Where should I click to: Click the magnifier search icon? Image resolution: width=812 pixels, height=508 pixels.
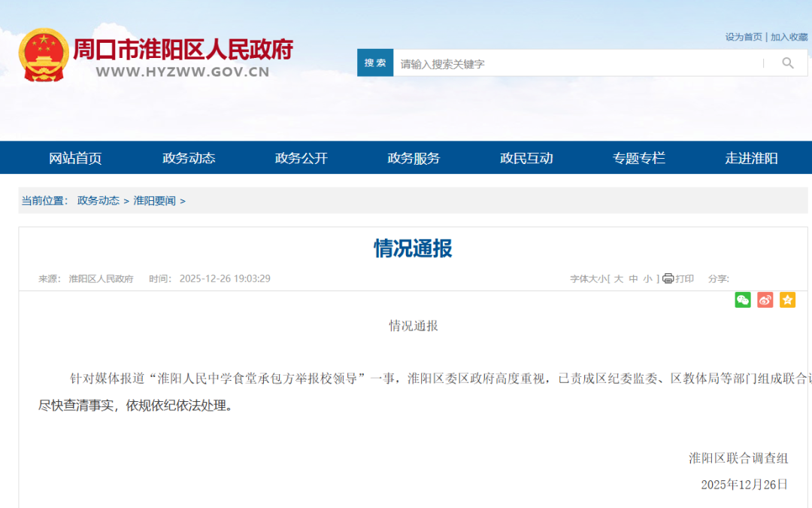[x=786, y=62]
